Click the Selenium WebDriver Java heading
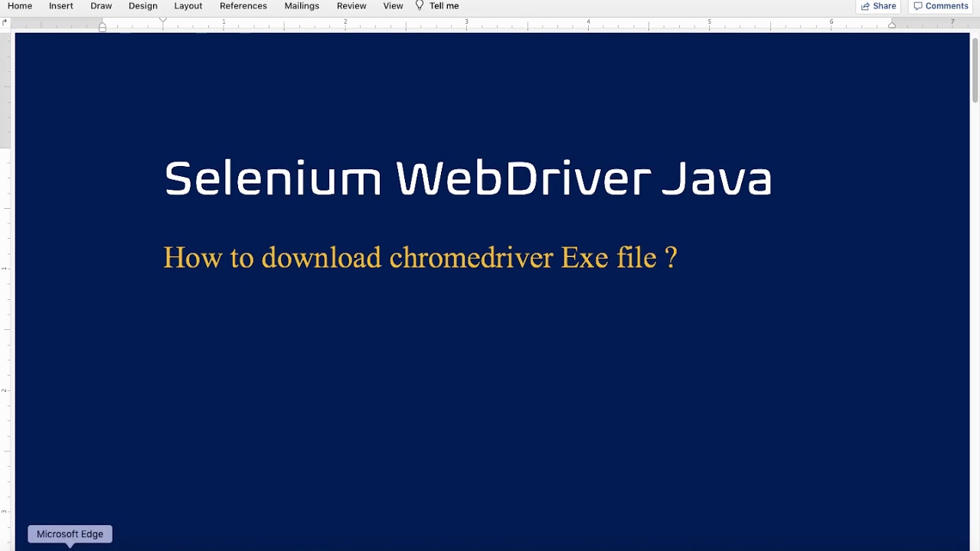 click(x=468, y=179)
